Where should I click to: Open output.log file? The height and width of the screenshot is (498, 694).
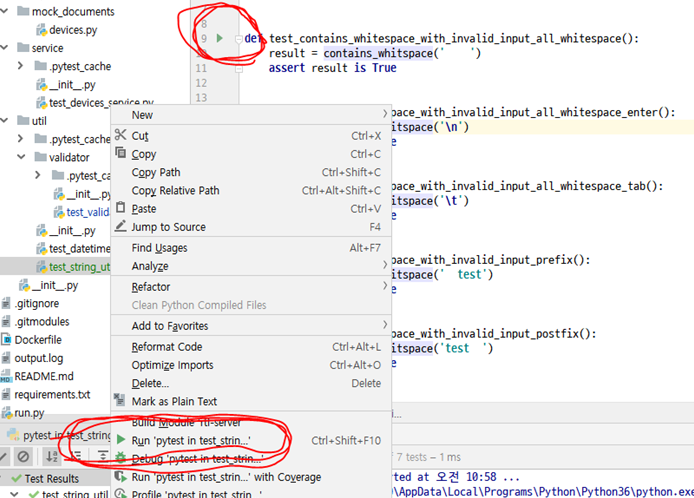39,358
